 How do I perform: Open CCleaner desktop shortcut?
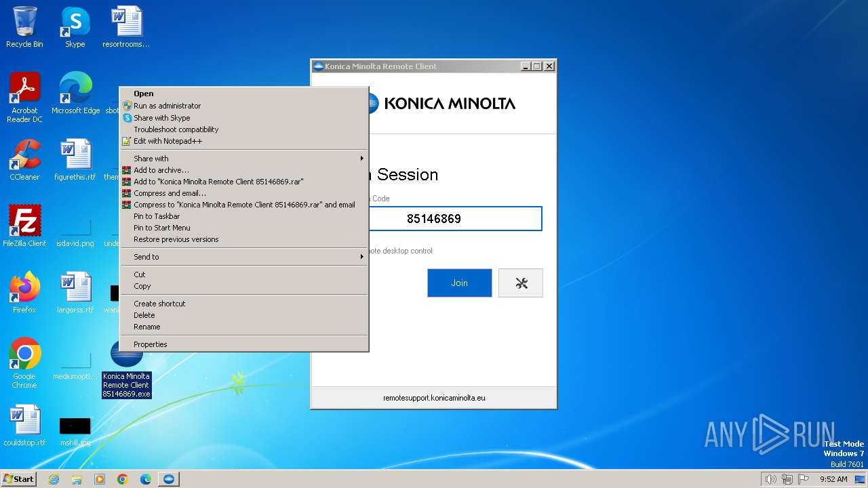coord(24,160)
